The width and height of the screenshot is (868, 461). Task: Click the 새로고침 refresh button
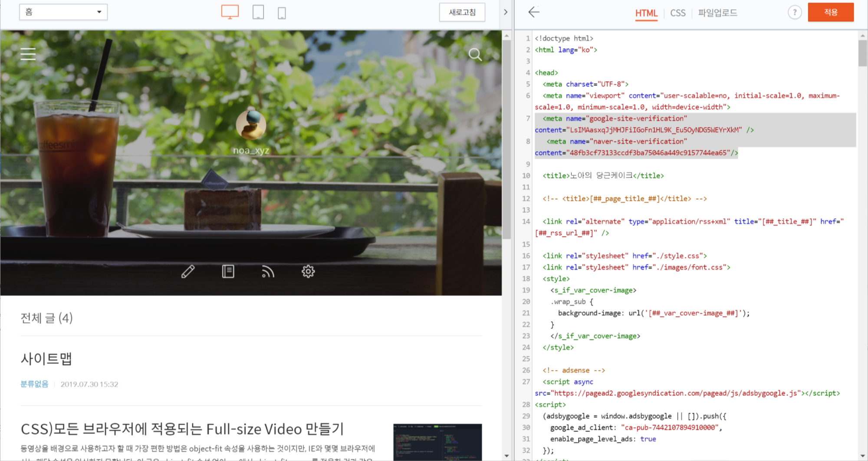462,12
